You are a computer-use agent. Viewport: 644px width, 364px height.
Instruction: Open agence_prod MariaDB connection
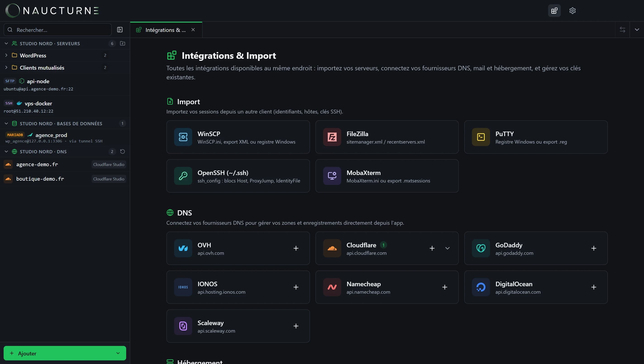(x=65, y=137)
